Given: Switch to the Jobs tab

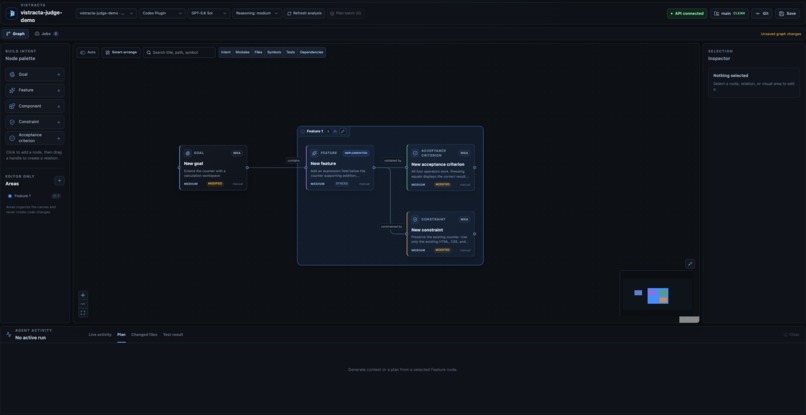Looking at the screenshot, I should [46, 34].
